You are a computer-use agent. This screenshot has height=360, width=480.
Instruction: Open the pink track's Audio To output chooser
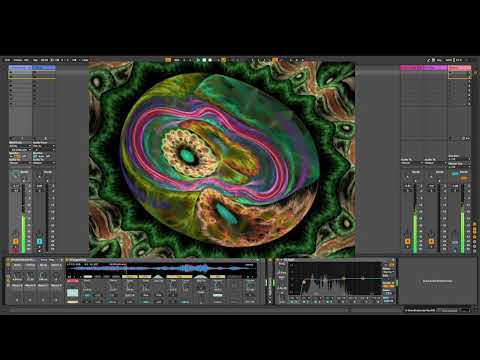point(411,163)
